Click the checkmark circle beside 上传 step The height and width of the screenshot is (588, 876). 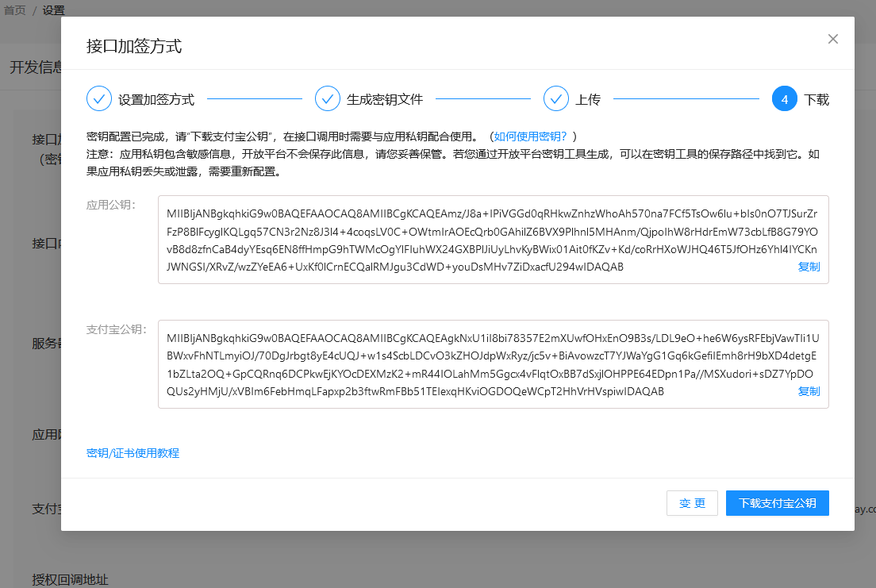click(x=556, y=99)
